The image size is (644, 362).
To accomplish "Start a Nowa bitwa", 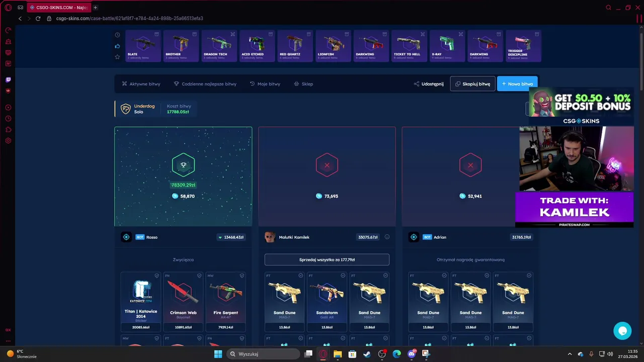I will [x=517, y=84].
